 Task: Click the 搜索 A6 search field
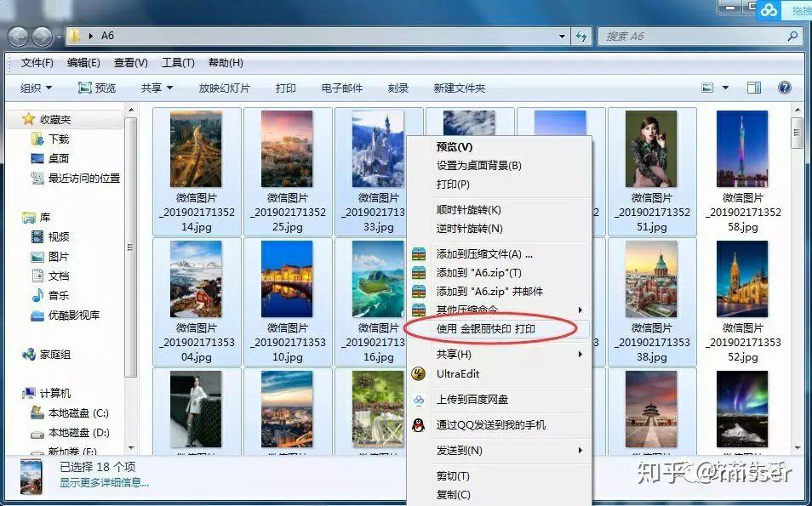[x=699, y=37]
